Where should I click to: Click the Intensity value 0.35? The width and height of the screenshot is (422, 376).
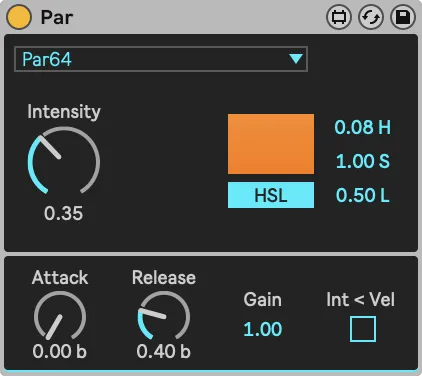[x=63, y=213]
